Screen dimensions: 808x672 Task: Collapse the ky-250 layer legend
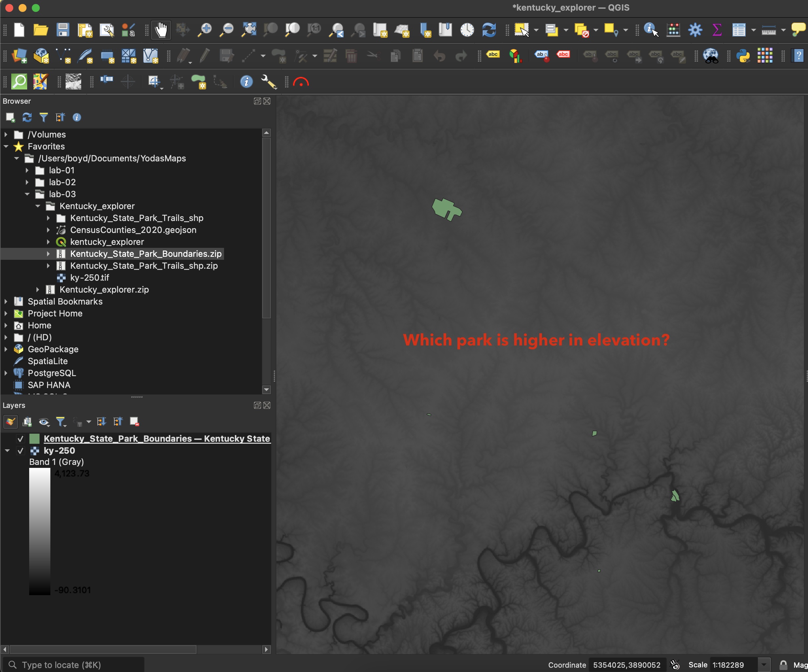(7, 451)
